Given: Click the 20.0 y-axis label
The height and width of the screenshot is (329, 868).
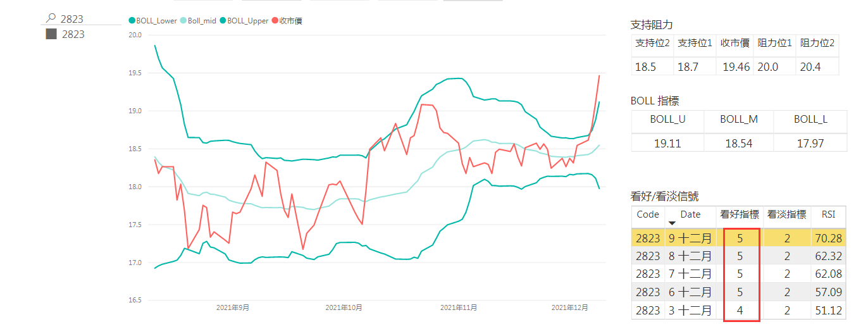Looking at the screenshot, I should [134, 35].
